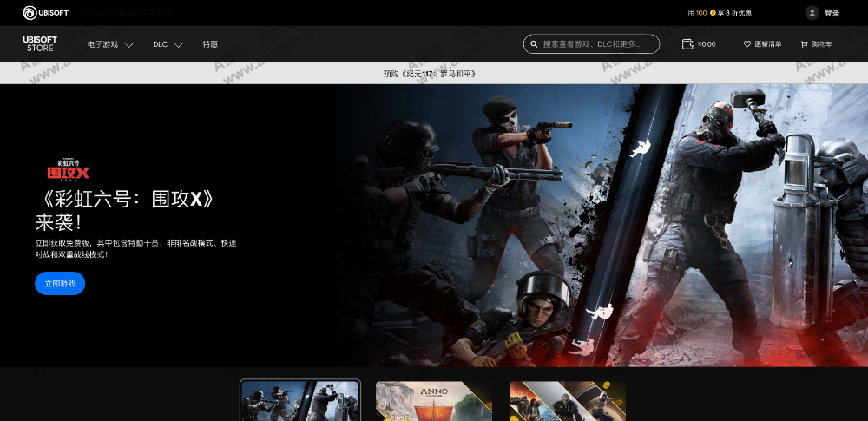Open the 特惠 deals menu item
The image size is (868, 421).
point(210,44)
